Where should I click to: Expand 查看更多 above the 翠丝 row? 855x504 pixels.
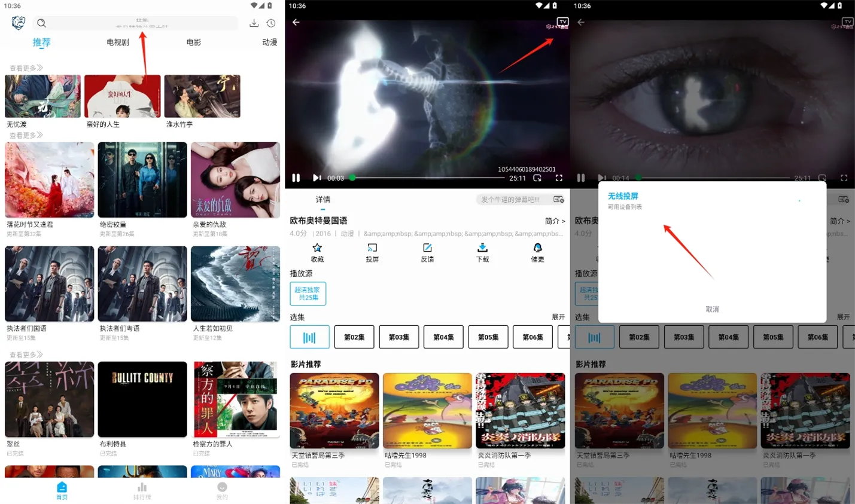point(26,355)
